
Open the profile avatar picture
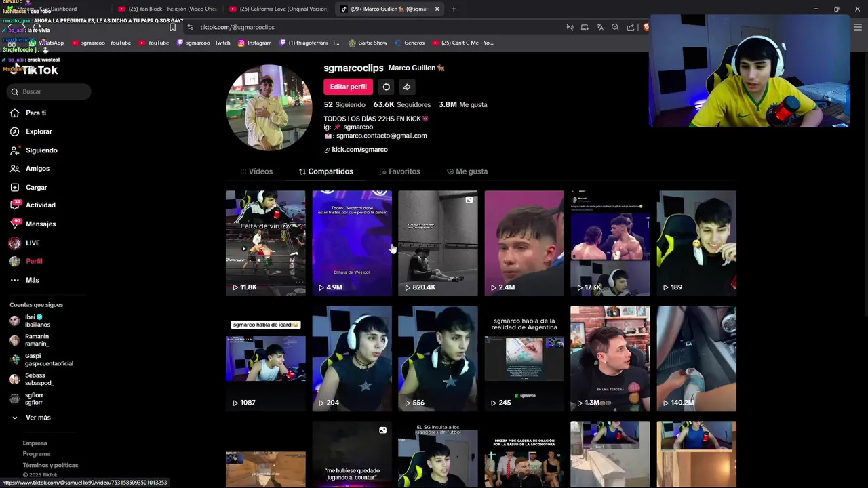pyautogui.click(x=269, y=108)
